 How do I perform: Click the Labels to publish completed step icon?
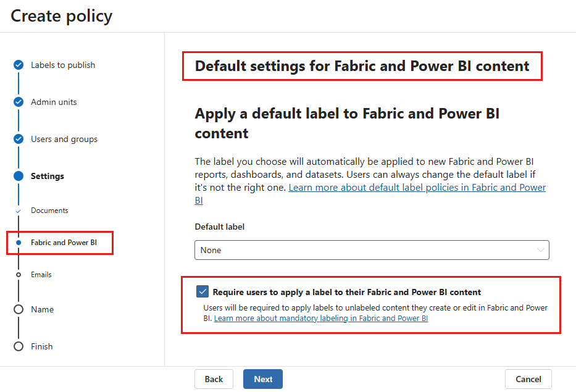(x=19, y=65)
